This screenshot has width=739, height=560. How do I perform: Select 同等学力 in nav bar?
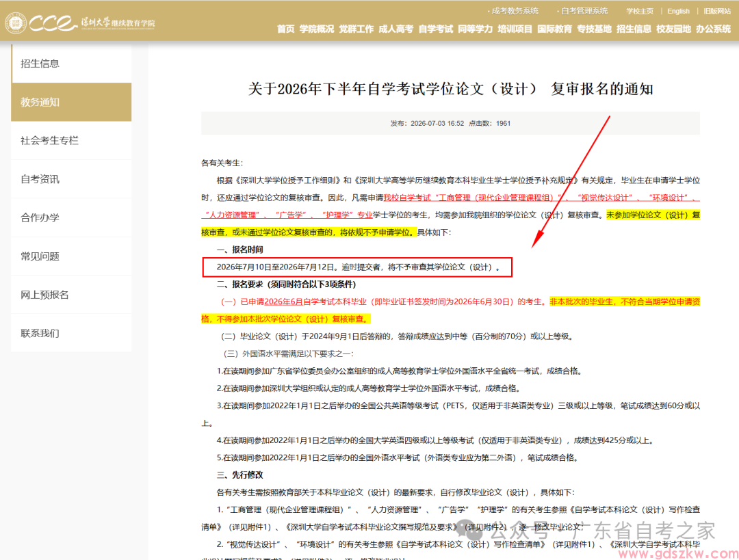[475, 29]
